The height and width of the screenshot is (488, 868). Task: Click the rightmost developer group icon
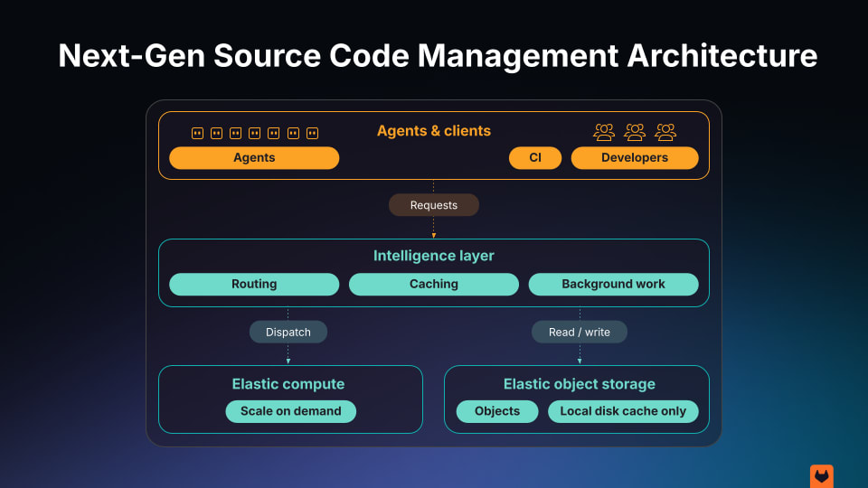click(665, 132)
